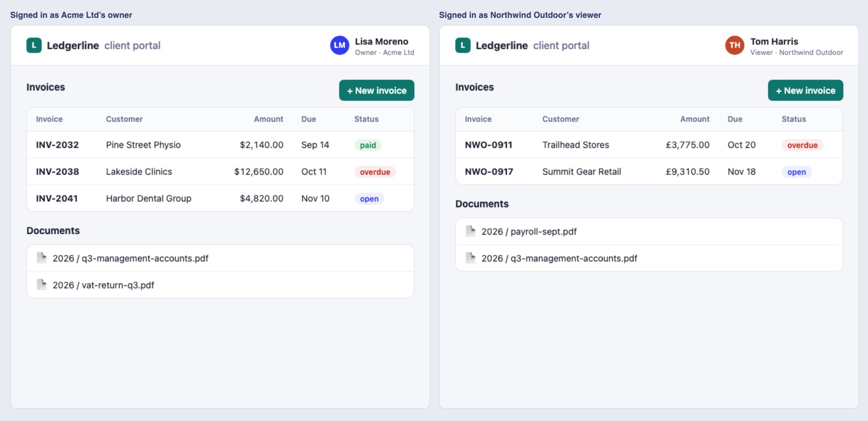Click the Ledgerline logo in Acme Ltd portal
This screenshot has height=421, width=868.
(34, 45)
